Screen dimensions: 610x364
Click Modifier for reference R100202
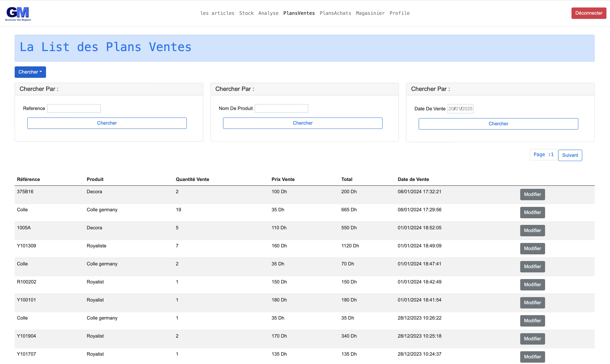point(532,285)
